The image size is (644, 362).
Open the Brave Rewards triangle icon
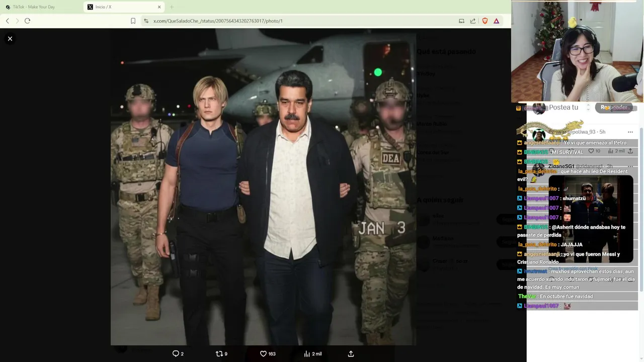[496, 21]
